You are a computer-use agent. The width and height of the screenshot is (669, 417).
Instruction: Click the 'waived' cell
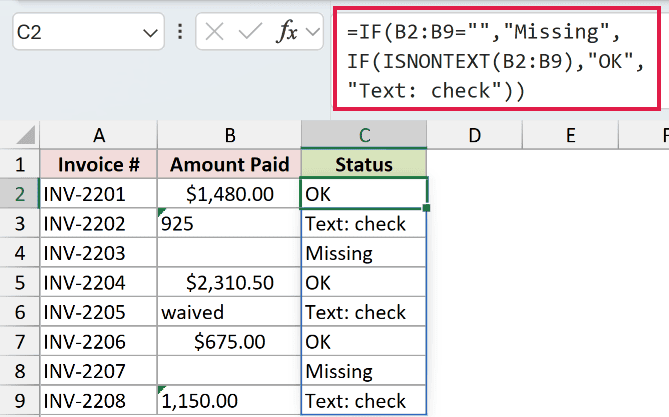tap(230, 312)
